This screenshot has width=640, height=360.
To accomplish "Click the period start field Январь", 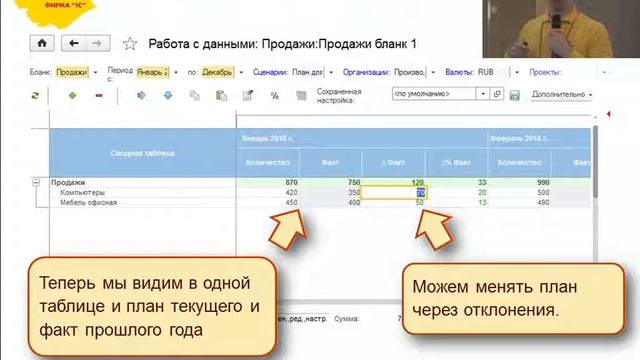I will (x=153, y=72).
